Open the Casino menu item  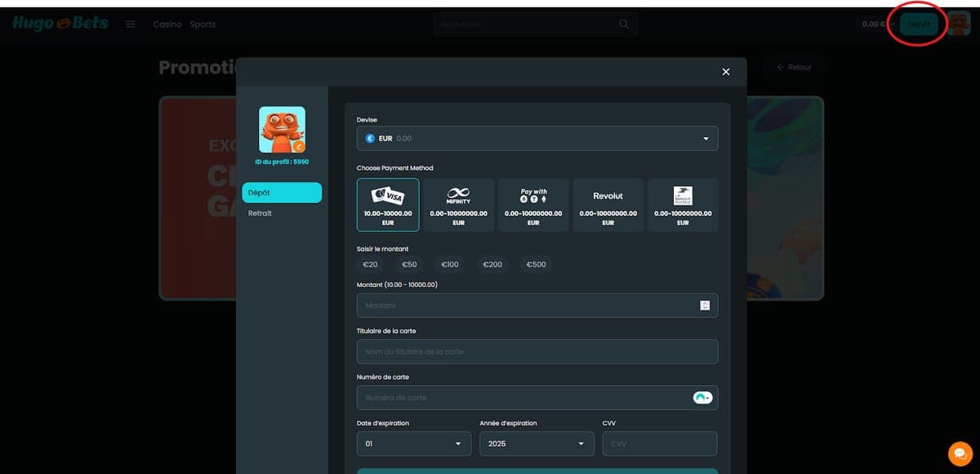pyautogui.click(x=167, y=25)
